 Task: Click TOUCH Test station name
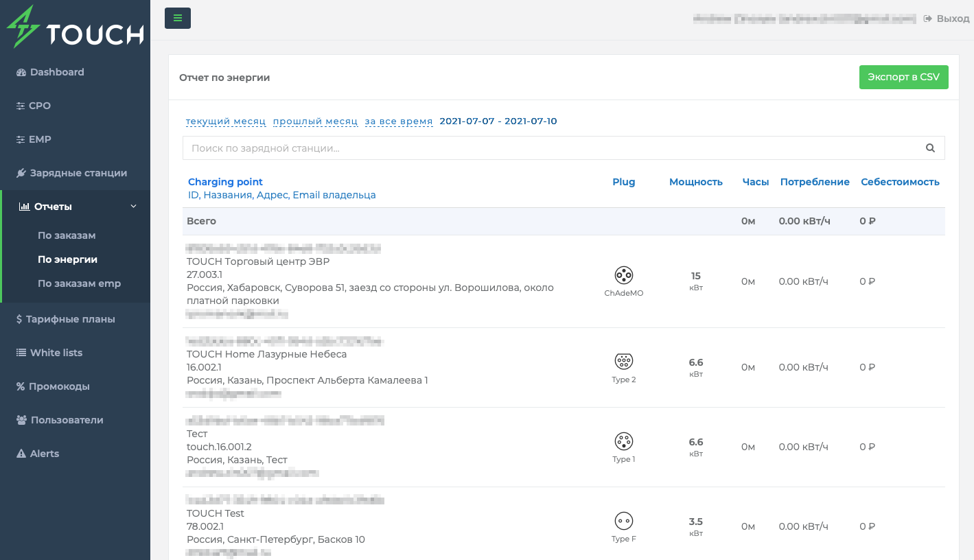(x=216, y=513)
